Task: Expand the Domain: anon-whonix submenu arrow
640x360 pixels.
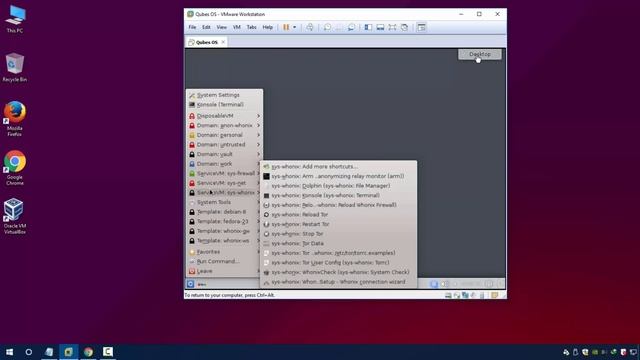Action: click(x=258, y=126)
